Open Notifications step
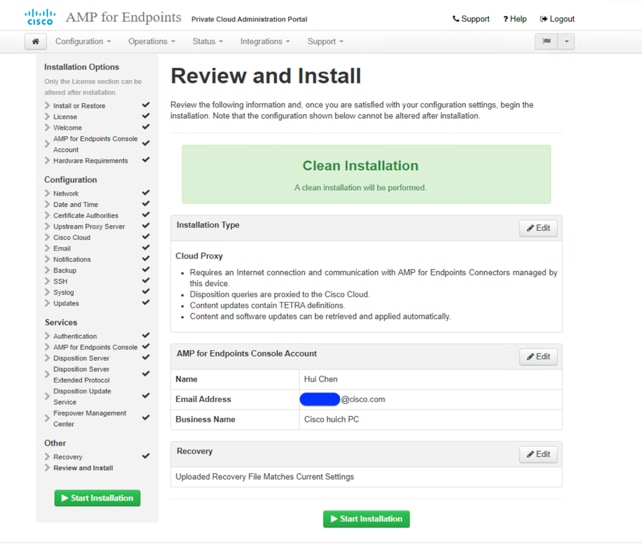Image resolution: width=642 pixels, height=544 pixels. pos(72,260)
